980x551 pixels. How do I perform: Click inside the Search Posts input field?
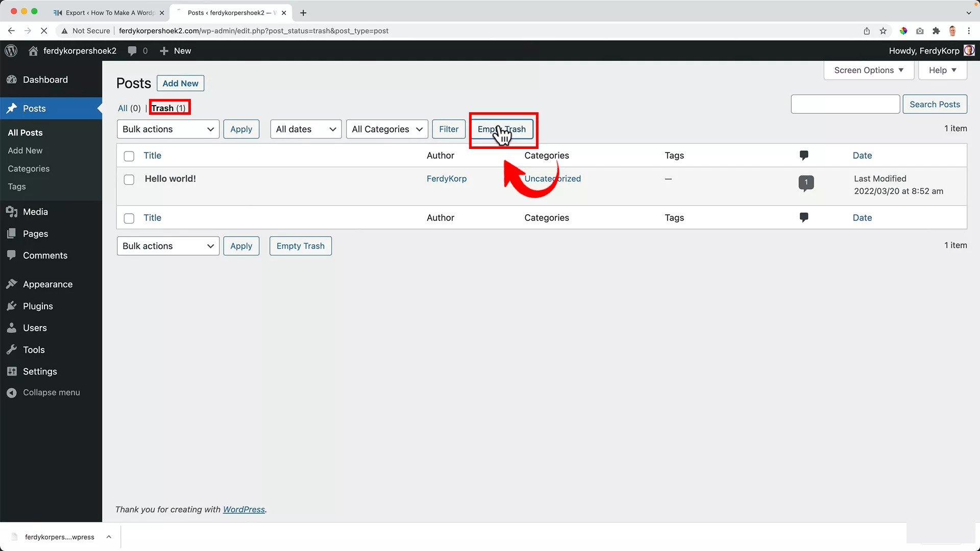pos(845,104)
